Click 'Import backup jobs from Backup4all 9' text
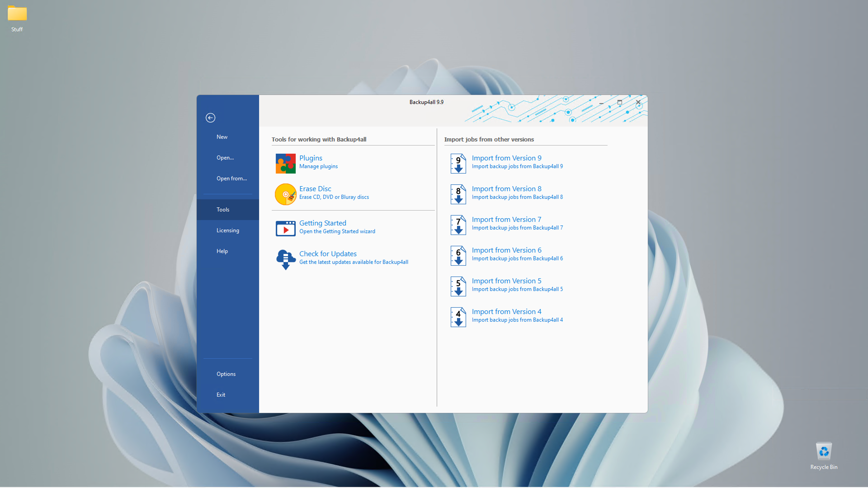The height and width of the screenshot is (488, 868). (x=517, y=166)
